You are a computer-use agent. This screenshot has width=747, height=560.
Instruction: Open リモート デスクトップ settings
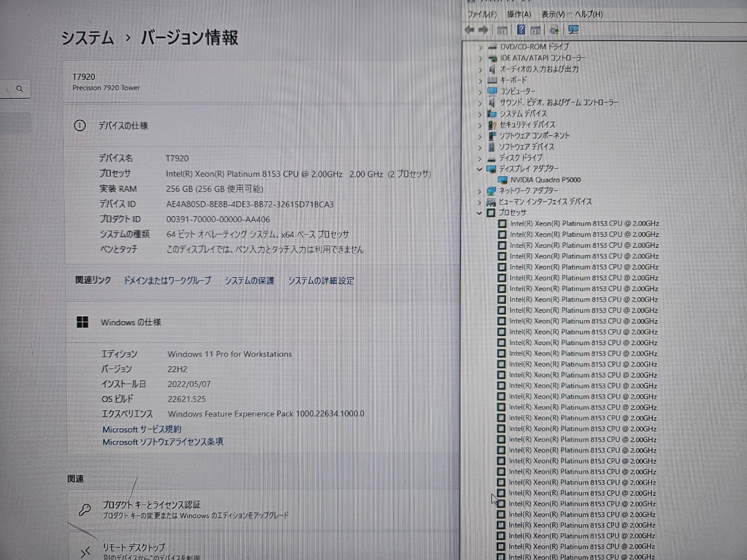(264, 546)
